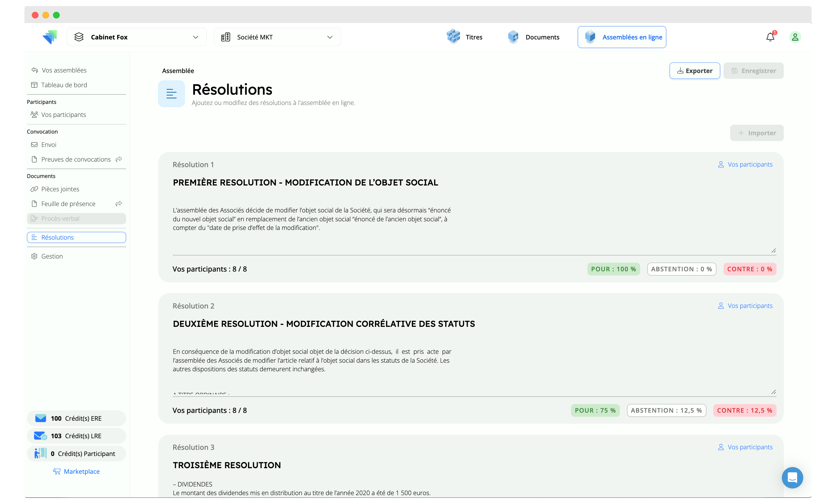Click ABSTENTION : 12,5 % badge

tap(666, 410)
